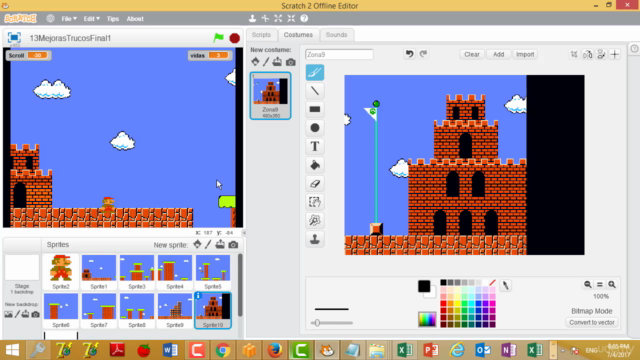Open Firefox from the taskbar

(275, 350)
